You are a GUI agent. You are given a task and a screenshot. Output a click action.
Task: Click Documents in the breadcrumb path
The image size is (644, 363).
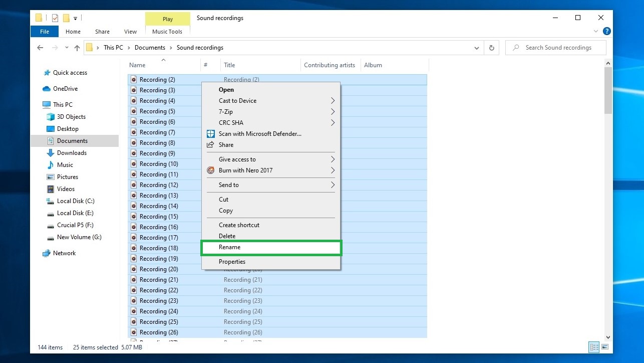[x=150, y=48]
